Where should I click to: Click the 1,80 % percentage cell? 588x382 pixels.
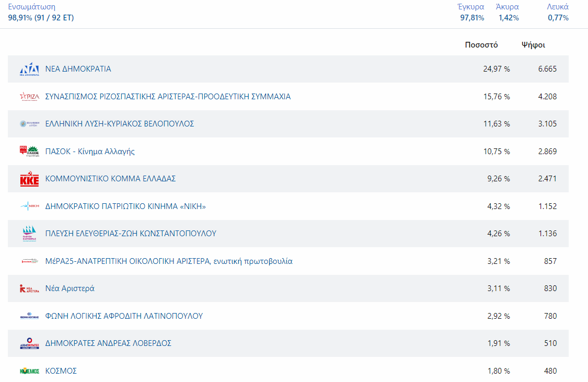point(499,371)
